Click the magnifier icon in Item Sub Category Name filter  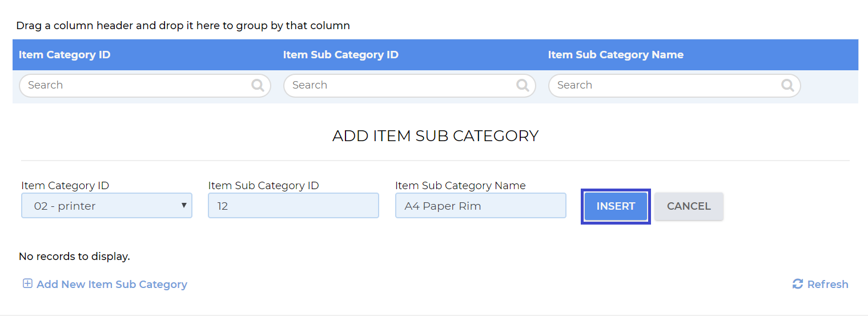point(787,85)
